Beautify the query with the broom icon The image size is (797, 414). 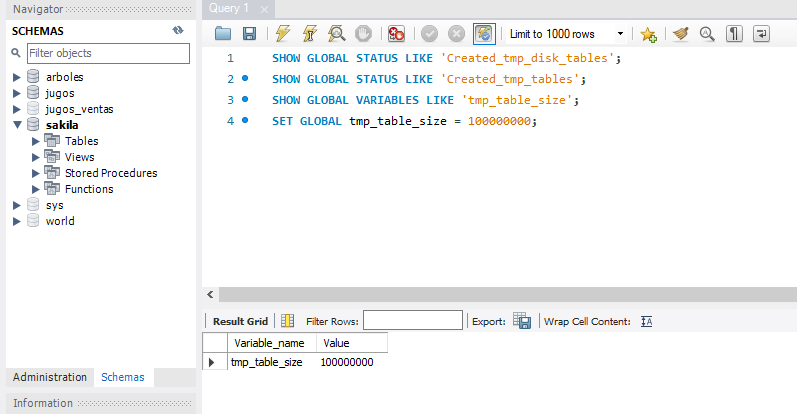pyautogui.click(x=681, y=34)
